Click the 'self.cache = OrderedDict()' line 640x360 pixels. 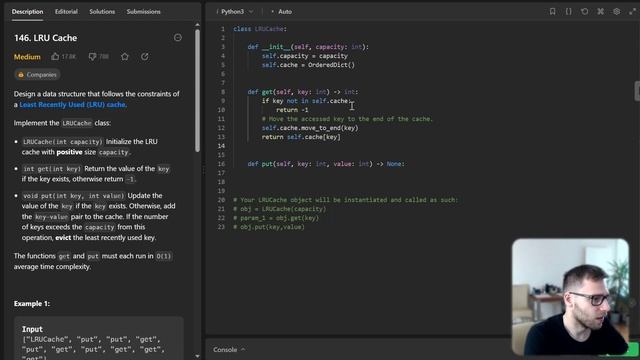click(x=308, y=65)
